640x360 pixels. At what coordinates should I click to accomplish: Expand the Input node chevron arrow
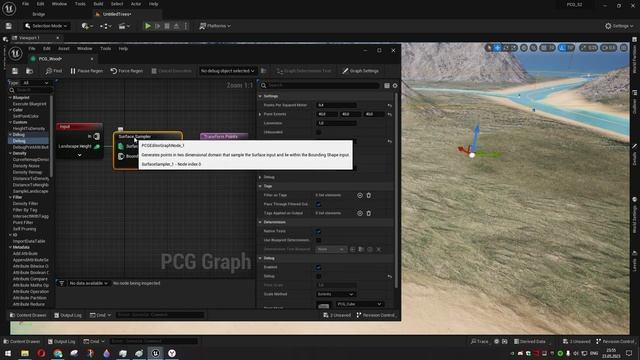[80, 156]
